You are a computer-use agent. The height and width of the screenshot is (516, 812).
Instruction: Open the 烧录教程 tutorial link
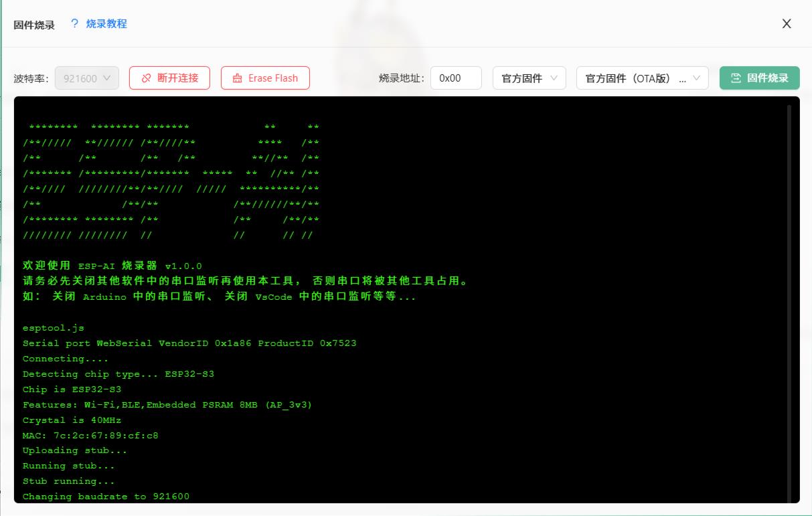[106, 24]
